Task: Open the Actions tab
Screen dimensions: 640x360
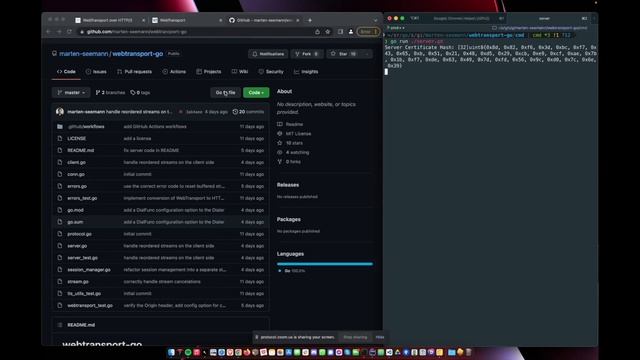Action: coord(174,71)
